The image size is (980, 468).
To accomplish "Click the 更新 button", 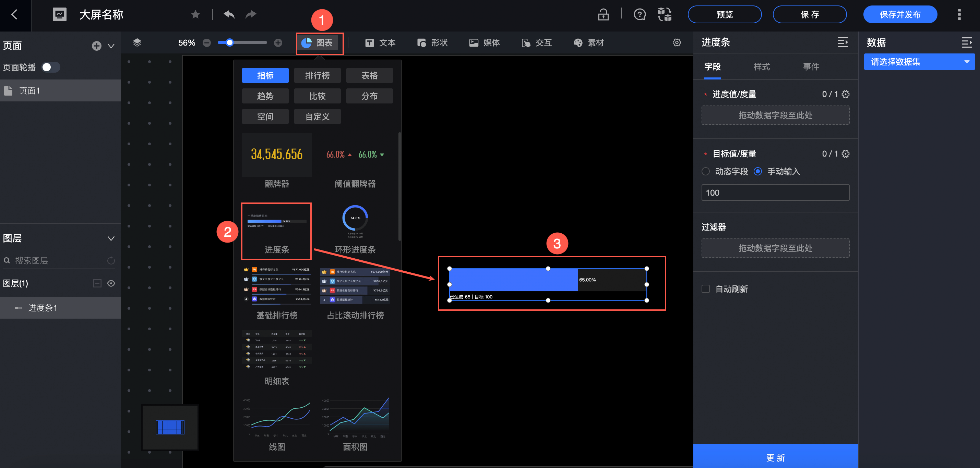I will (775, 457).
